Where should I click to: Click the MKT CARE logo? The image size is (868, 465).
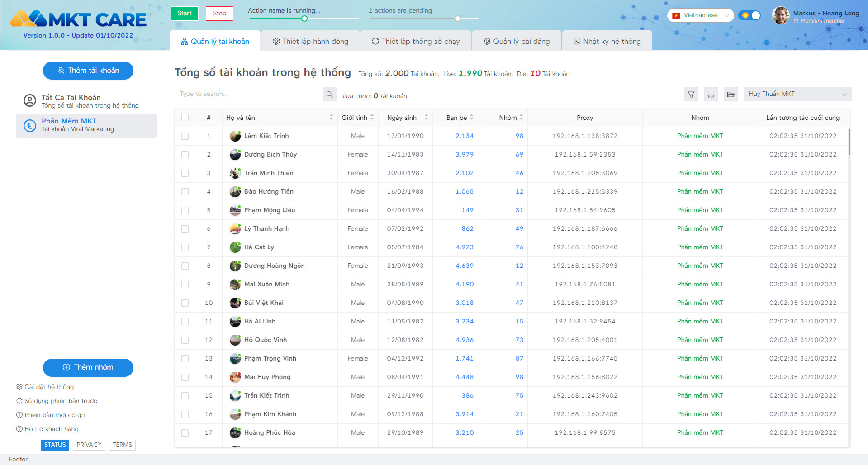click(78, 19)
